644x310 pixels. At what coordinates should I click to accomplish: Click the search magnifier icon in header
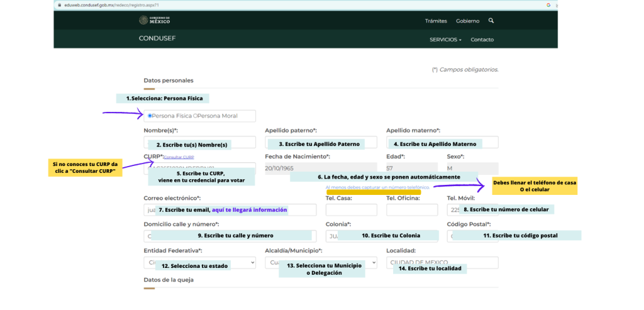coord(491,21)
